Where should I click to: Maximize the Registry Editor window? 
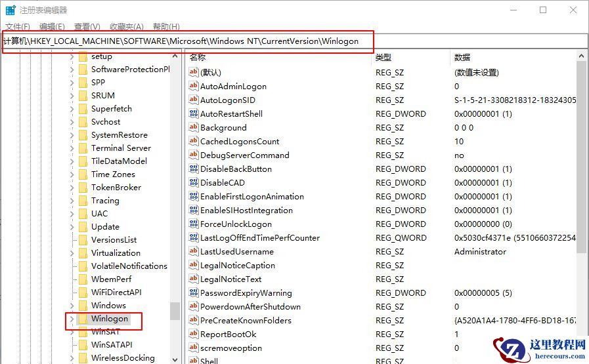click(543, 10)
